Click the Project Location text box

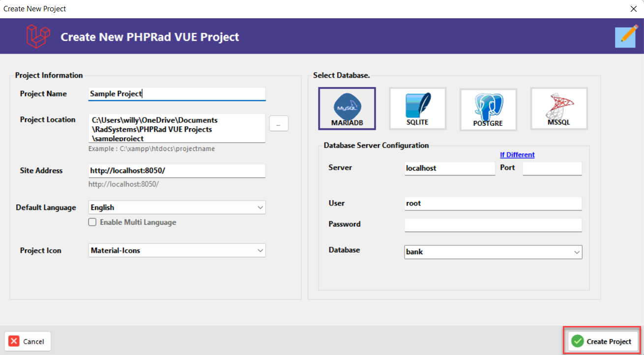click(177, 128)
